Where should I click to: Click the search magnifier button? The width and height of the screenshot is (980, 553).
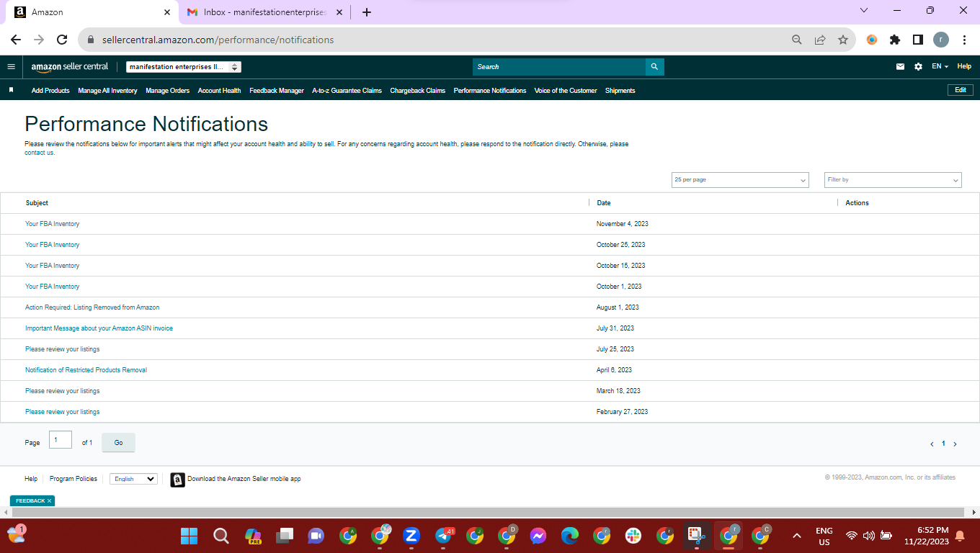[654, 66]
